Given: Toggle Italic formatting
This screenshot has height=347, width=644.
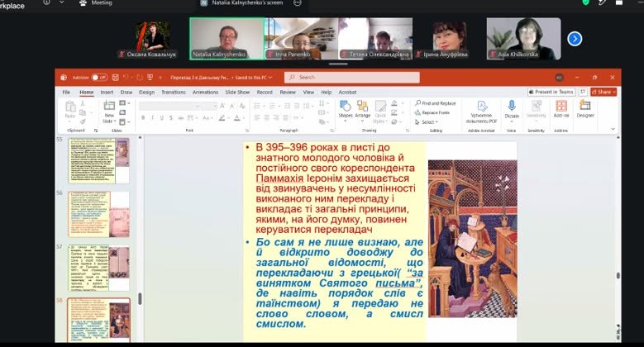Looking at the screenshot, I should [x=152, y=118].
